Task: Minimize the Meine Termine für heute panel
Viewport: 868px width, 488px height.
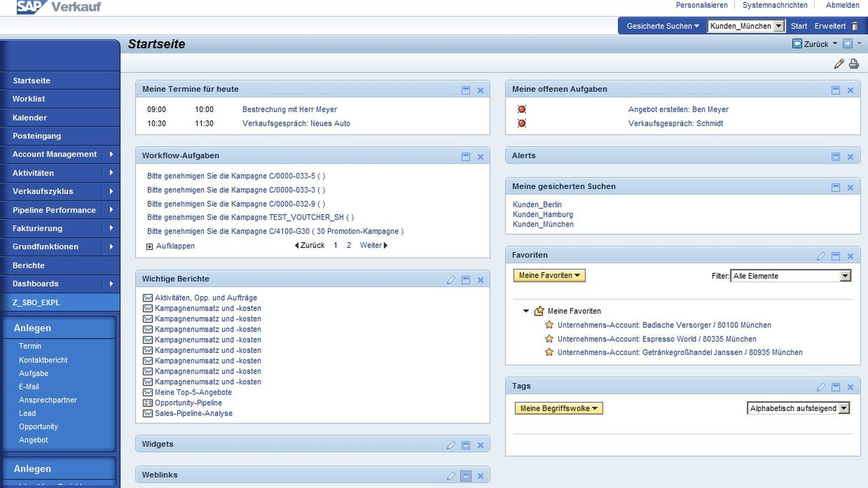Action: click(465, 90)
